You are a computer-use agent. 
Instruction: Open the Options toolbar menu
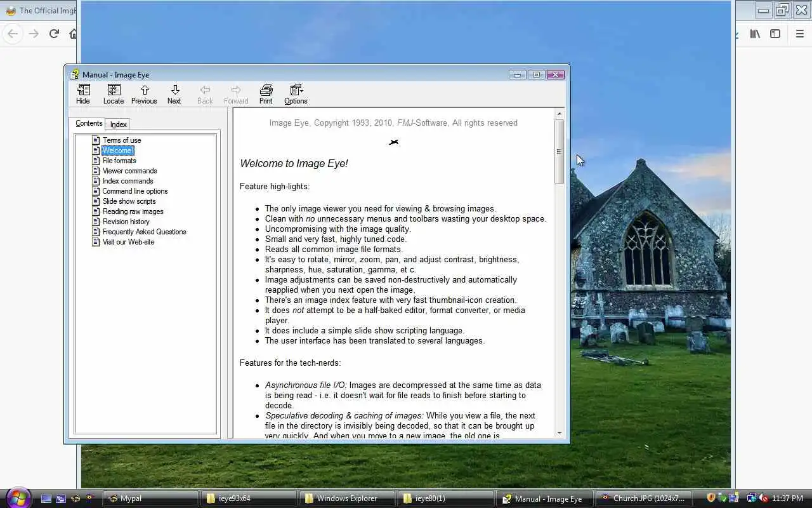(296, 94)
